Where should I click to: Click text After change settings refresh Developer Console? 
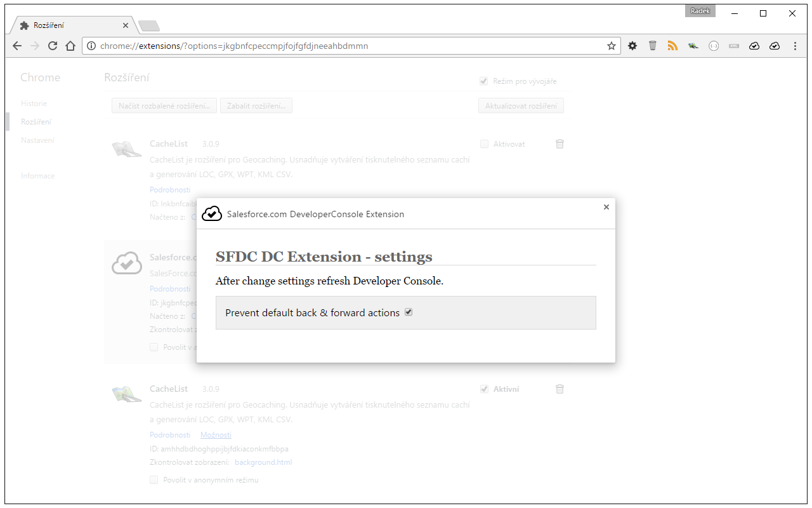(x=329, y=281)
